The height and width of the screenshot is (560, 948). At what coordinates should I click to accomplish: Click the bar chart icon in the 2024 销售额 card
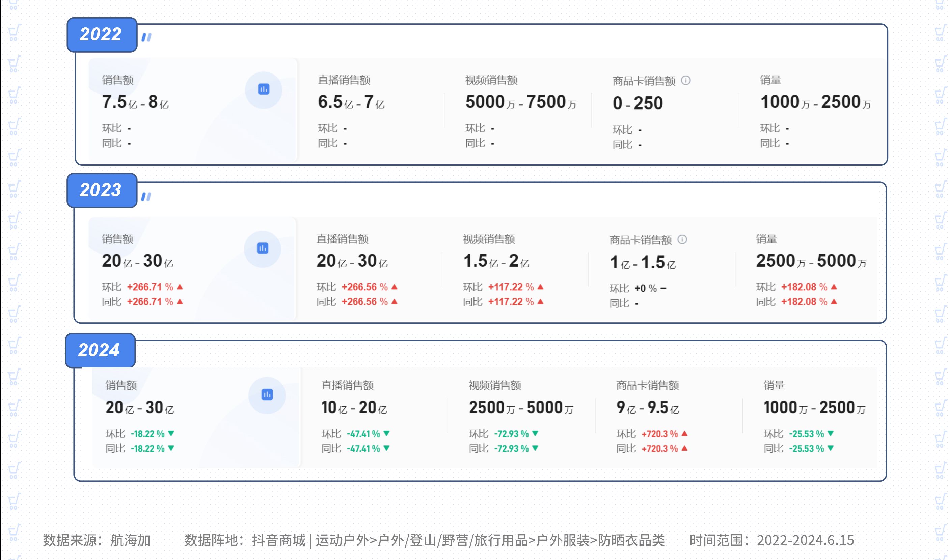(267, 395)
